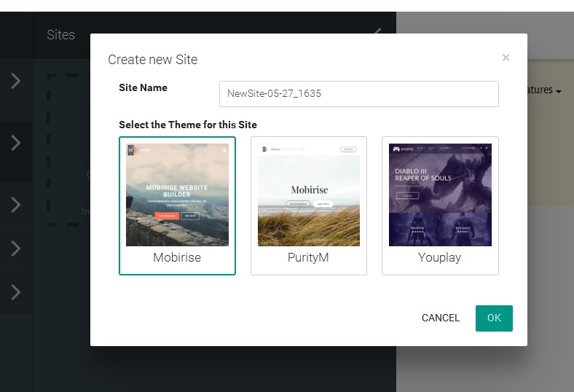Click the Sites heading in the sidebar
Screen dimensions: 574x392
[60, 35]
